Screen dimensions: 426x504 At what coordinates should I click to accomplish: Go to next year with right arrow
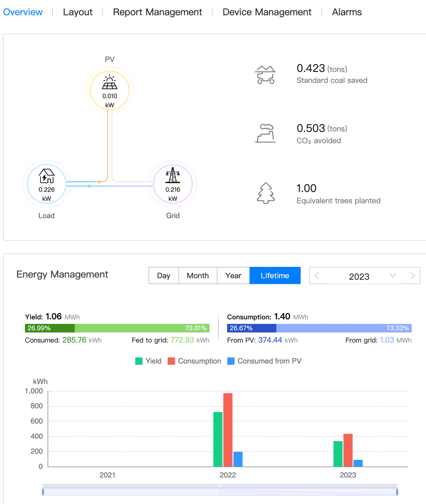coord(412,276)
